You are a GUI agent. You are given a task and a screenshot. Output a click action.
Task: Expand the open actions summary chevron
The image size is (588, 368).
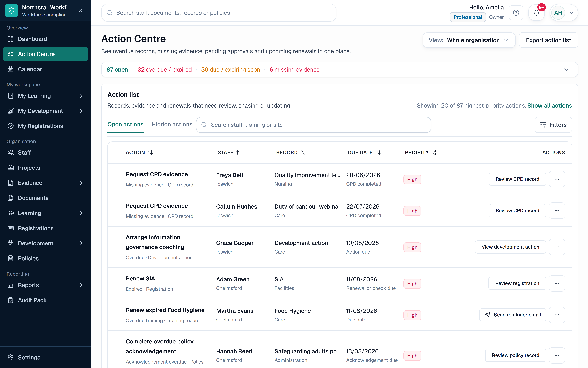[566, 70]
